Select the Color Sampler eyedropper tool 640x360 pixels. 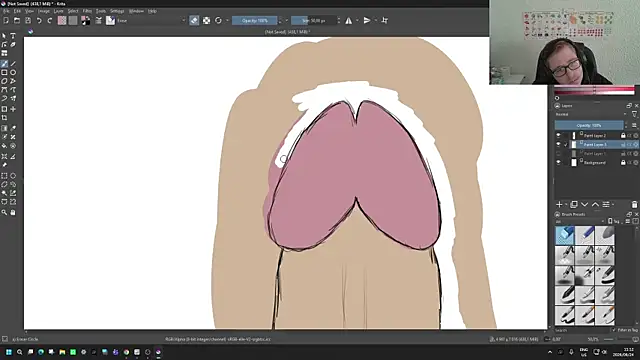pos(13,128)
